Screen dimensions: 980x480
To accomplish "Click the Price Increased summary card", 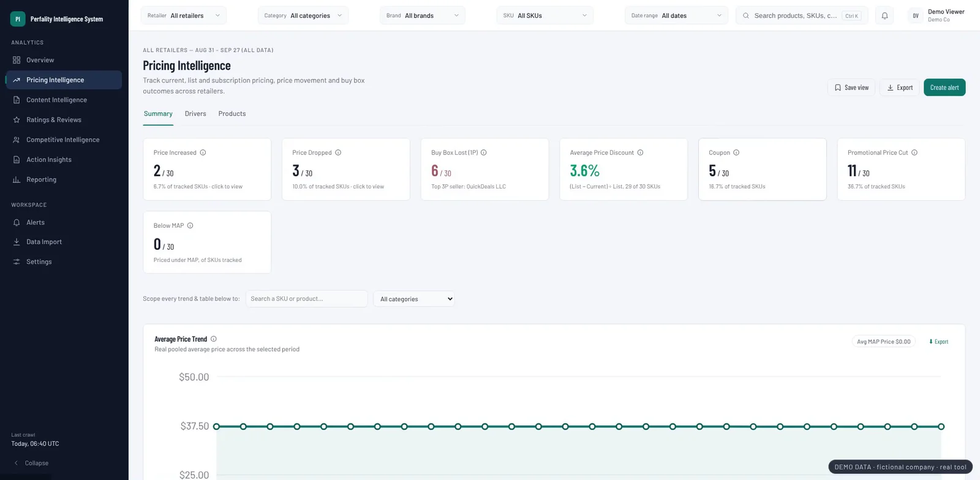I will pyautogui.click(x=207, y=169).
